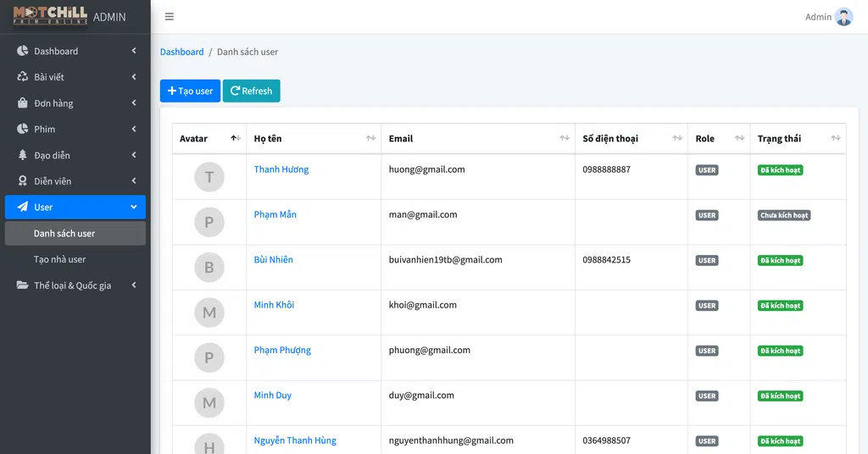Screen dimensions: 868x454
Task: Sort by Role column arrows
Action: pyautogui.click(x=739, y=138)
